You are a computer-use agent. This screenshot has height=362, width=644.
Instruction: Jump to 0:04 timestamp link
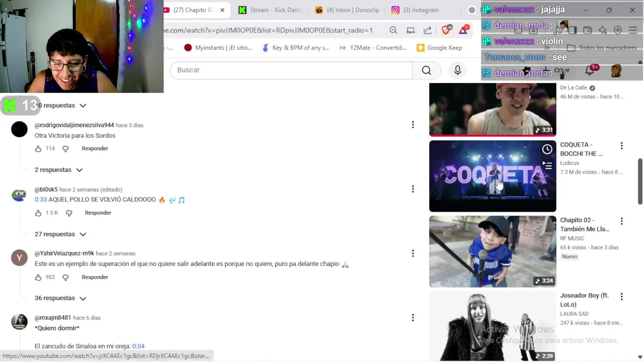click(x=138, y=346)
